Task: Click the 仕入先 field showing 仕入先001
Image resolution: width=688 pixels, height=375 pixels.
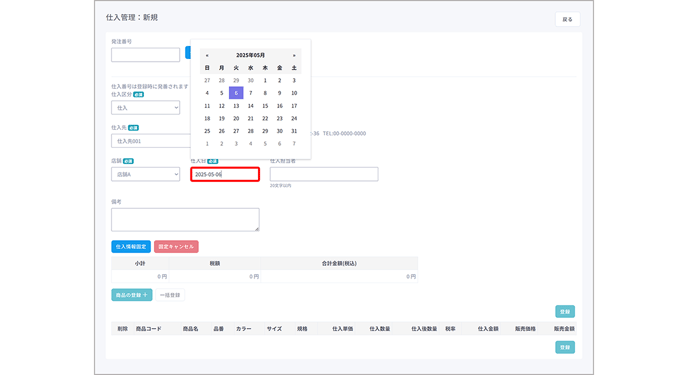Action: [x=151, y=141]
